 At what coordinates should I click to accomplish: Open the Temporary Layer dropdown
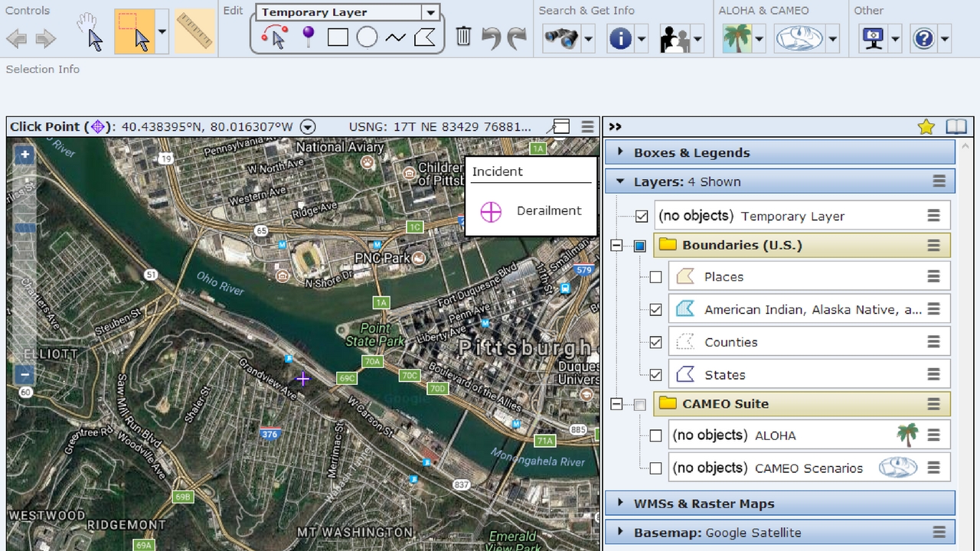431,12
